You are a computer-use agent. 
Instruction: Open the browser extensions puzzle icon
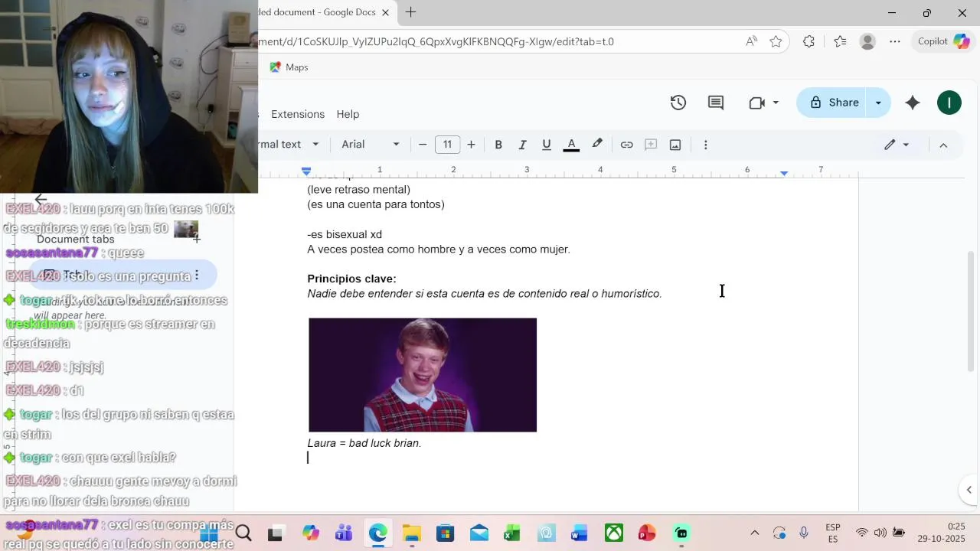pos(808,41)
